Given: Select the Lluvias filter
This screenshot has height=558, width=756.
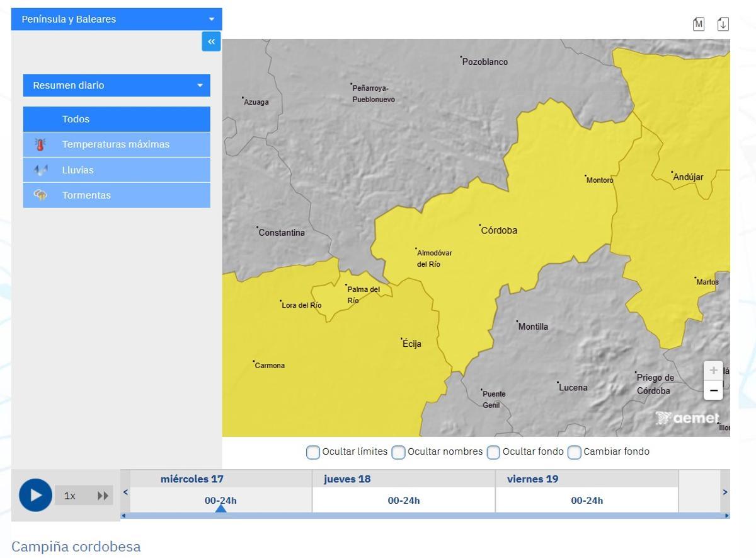Looking at the screenshot, I should pyautogui.click(x=117, y=170).
